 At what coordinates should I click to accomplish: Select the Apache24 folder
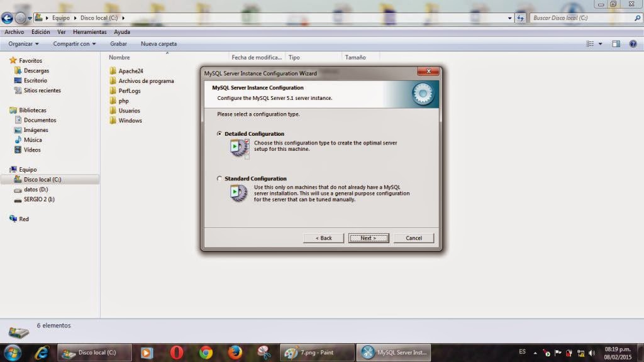pyautogui.click(x=126, y=71)
